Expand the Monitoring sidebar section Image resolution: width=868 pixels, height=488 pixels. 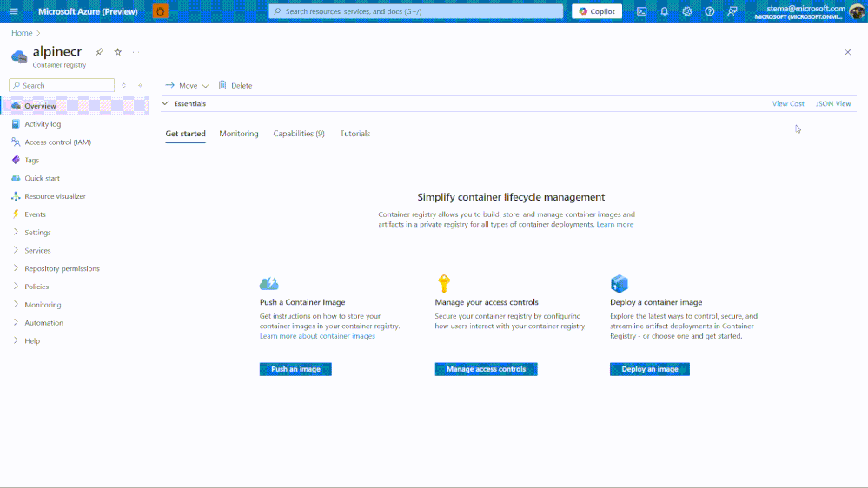tap(16, 304)
